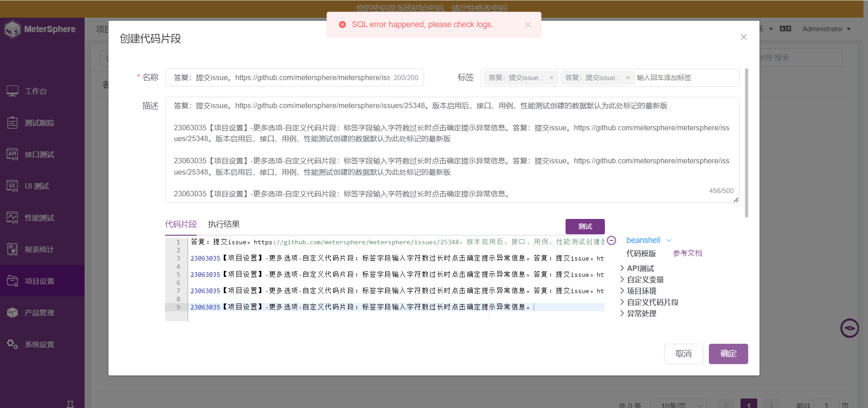868x408 pixels.
Task: Open the 工作台 workbench icon in sidebar
Action: [12, 91]
